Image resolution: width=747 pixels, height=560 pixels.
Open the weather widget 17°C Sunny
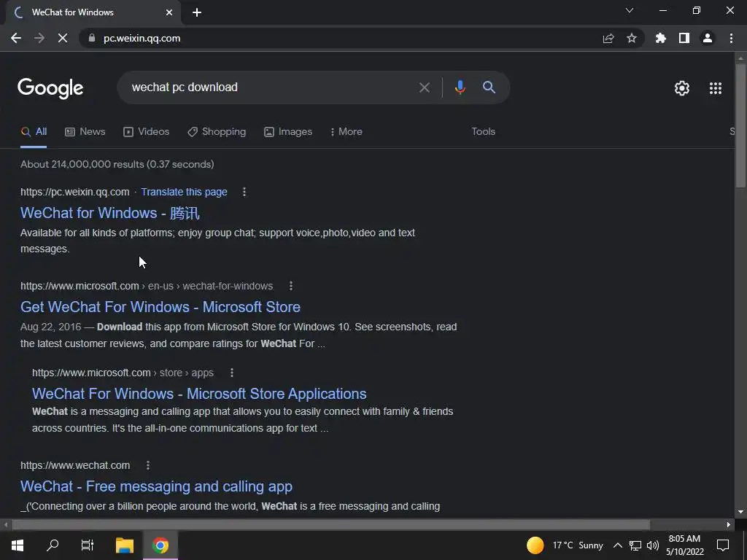(565, 545)
